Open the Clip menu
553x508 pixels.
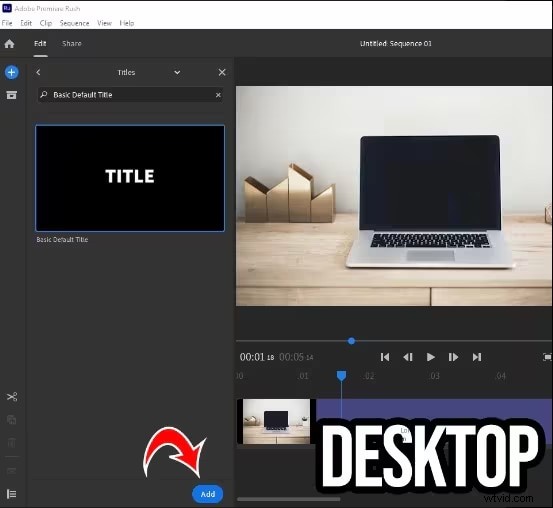click(46, 23)
